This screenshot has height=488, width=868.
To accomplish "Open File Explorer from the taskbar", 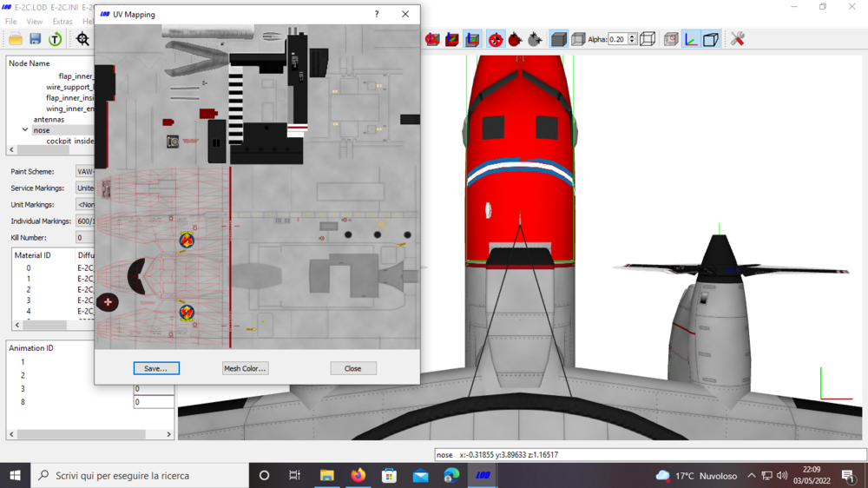I will (x=326, y=476).
